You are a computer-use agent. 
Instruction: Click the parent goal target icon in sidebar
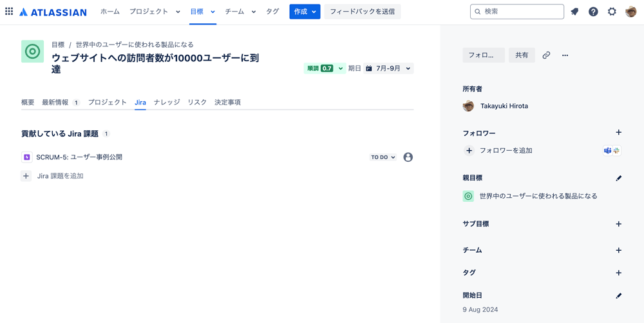pos(468,196)
